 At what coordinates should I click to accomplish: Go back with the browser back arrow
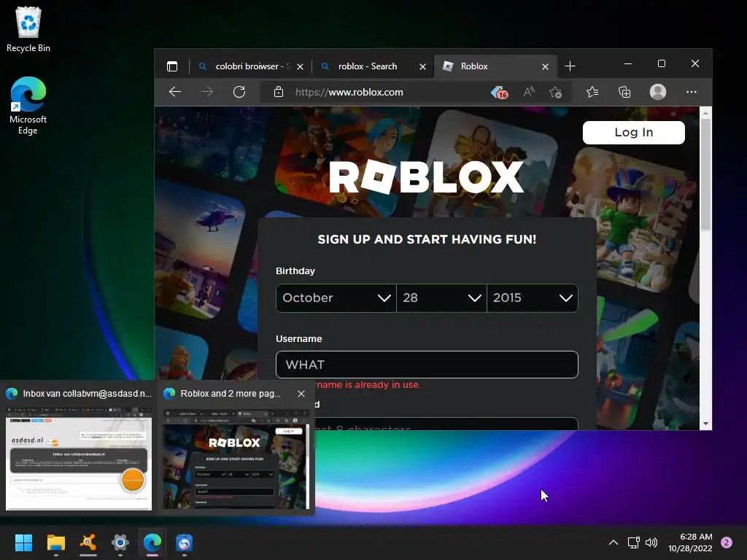tap(175, 92)
